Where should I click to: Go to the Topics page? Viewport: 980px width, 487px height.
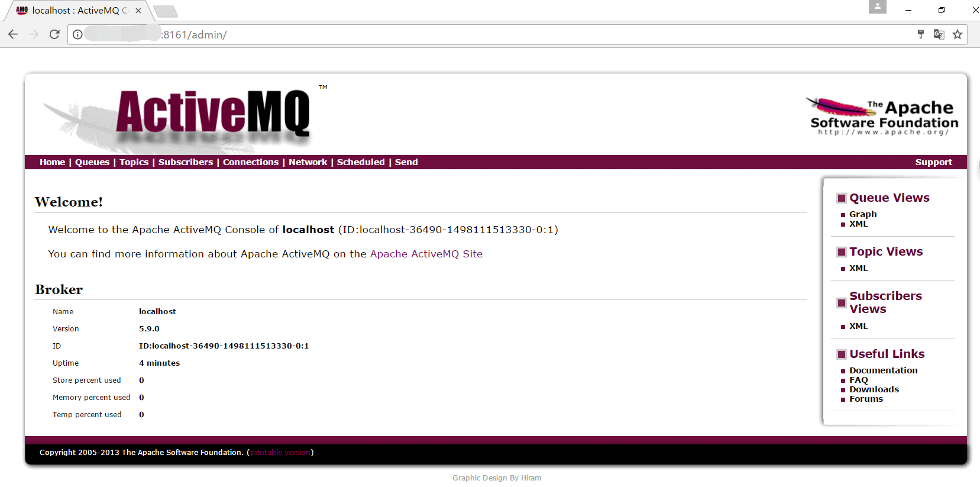[134, 162]
